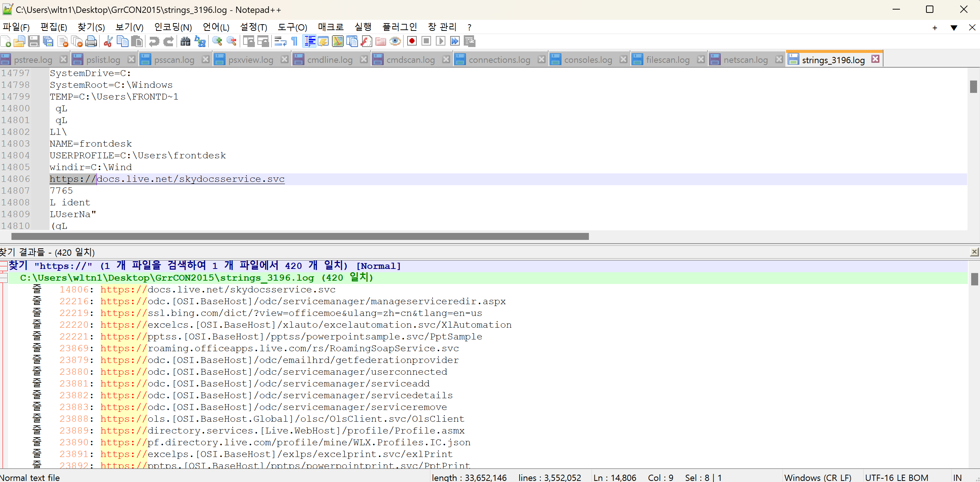Open the Document List panel icon
The width and height of the screenshot is (980, 482).
(352, 41)
